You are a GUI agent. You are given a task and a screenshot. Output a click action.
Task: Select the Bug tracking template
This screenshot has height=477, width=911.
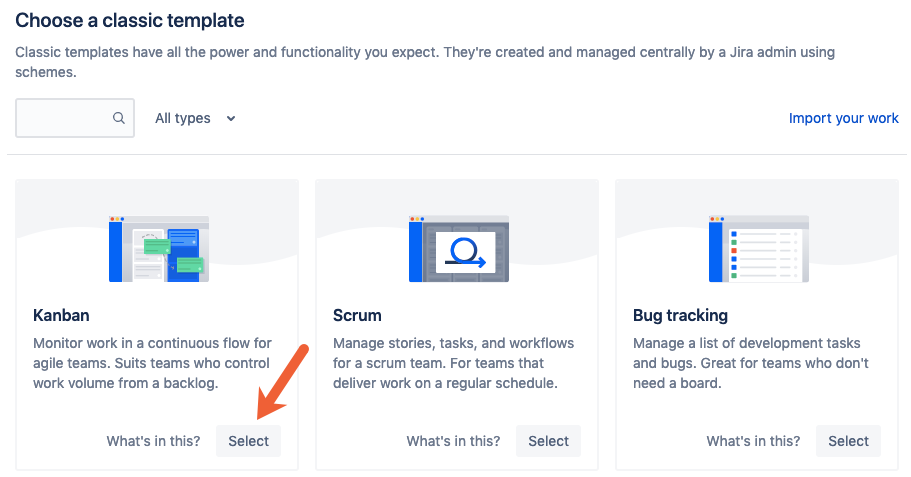coord(848,441)
